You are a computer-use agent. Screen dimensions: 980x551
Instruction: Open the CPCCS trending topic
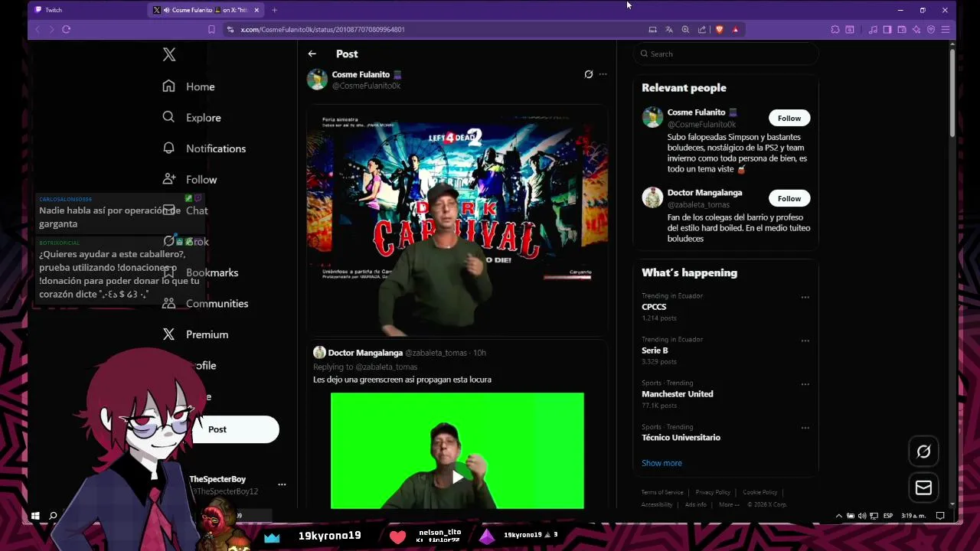(x=654, y=307)
